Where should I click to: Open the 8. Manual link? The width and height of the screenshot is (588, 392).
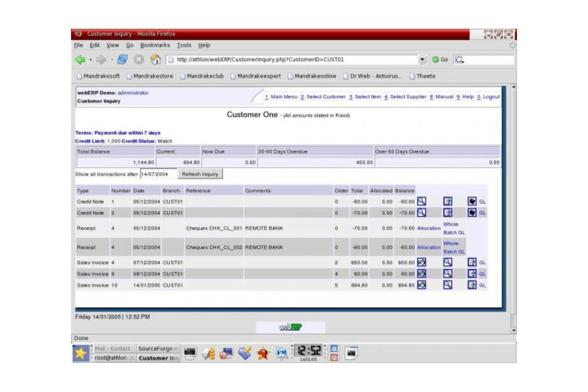(x=441, y=97)
